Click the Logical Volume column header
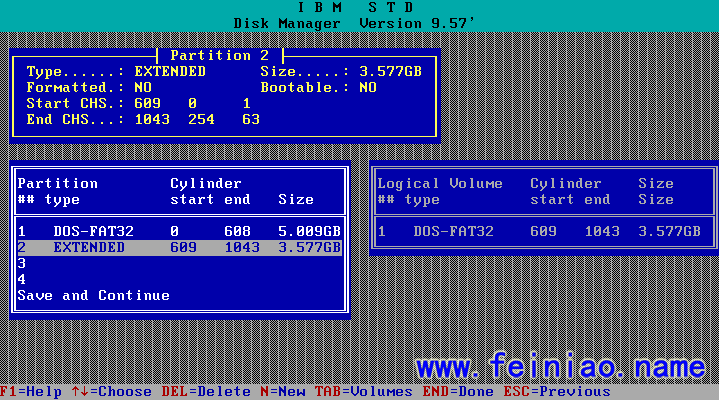719x400 pixels. [x=440, y=183]
